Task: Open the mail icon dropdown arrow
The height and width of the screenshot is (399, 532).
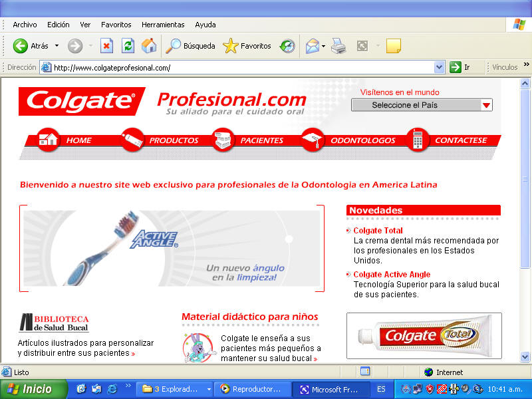Action: (323, 46)
